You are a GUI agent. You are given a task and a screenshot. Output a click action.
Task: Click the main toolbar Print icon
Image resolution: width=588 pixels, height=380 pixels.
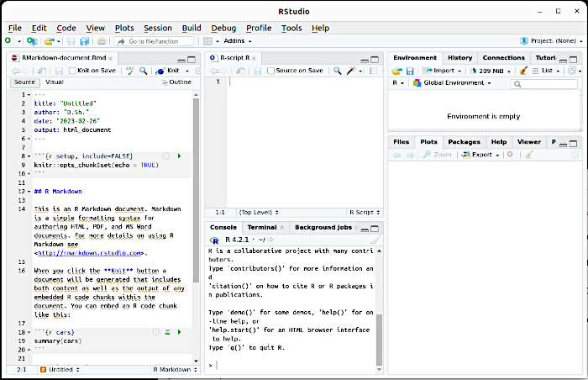click(x=102, y=41)
